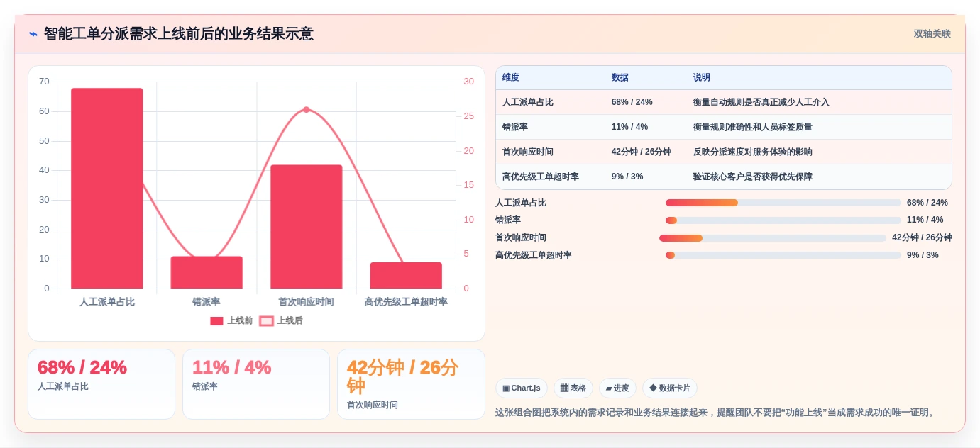Click the 维度 column header
This screenshot has width=980, height=448.
click(511, 77)
